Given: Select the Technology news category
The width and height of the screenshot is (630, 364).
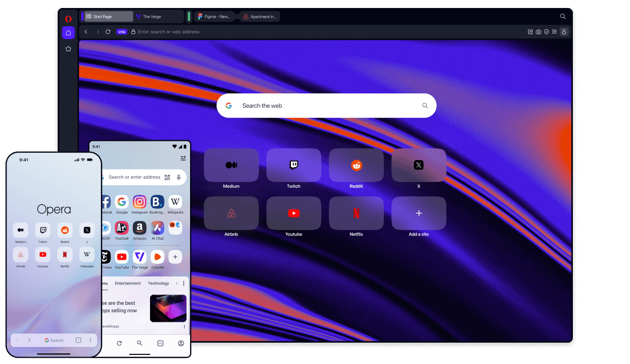Looking at the screenshot, I should pyautogui.click(x=158, y=283).
